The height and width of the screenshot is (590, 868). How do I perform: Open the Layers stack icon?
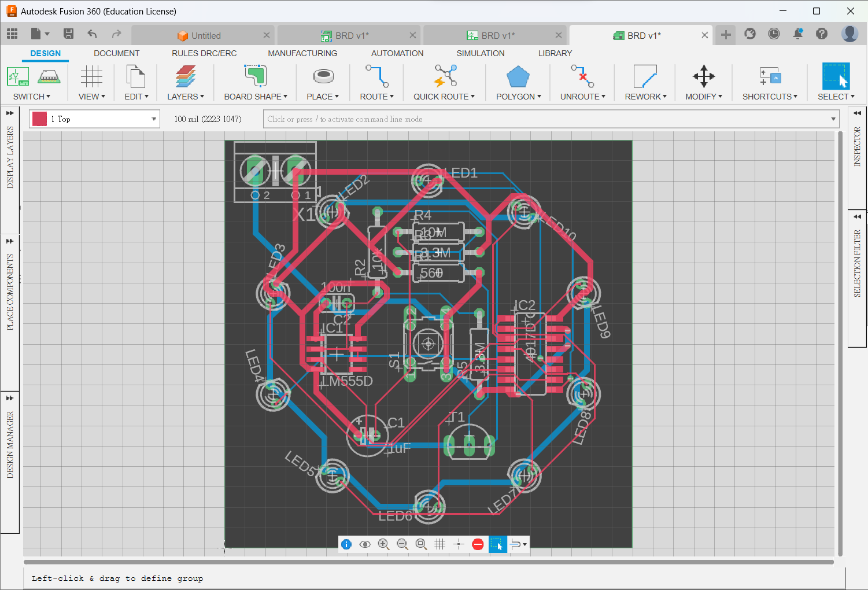pyautogui.click(x=185, y=77)
